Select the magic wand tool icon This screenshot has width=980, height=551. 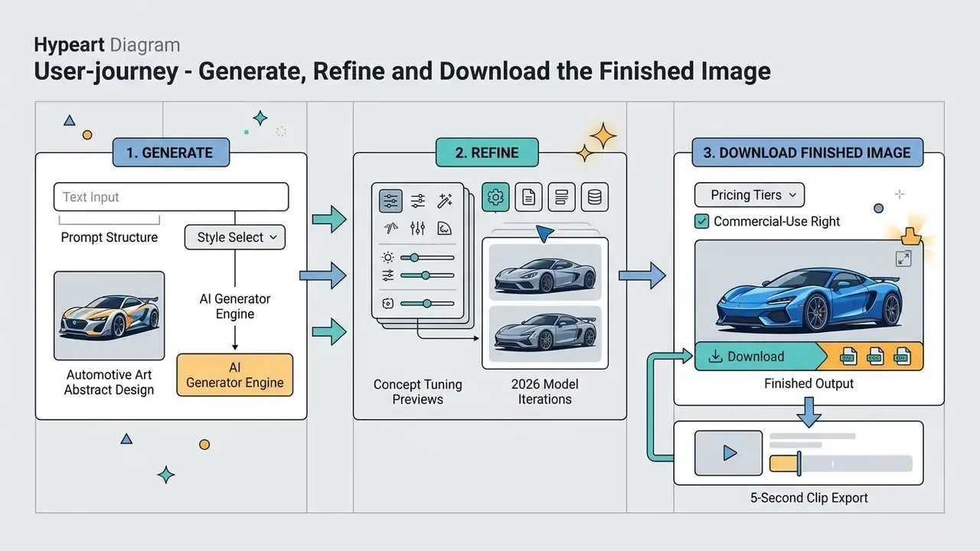click(445, 201)
